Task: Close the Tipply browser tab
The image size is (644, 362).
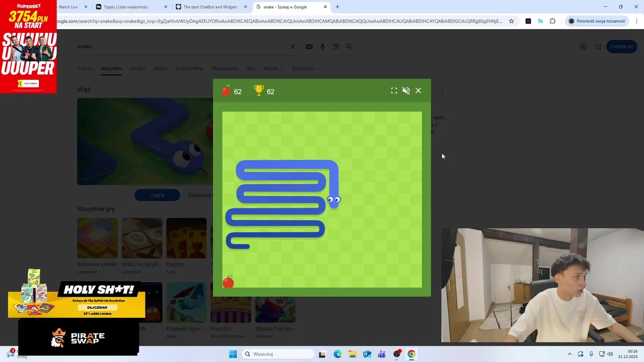Action: 166,7
